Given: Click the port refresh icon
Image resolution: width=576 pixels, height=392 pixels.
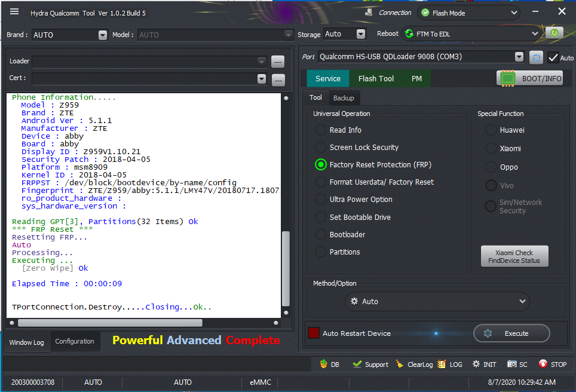Looking at the screenshot, I should (x=536, y=57).
